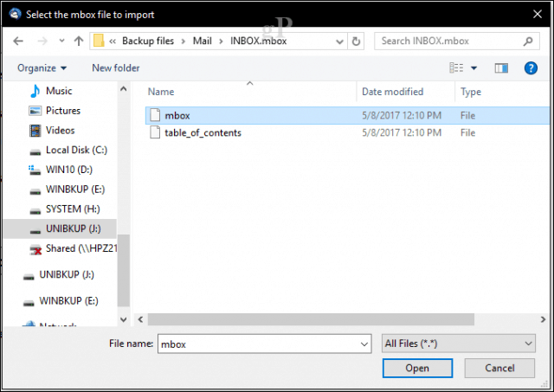Select Backup files in the breadcrumb path

coord(148,41)
